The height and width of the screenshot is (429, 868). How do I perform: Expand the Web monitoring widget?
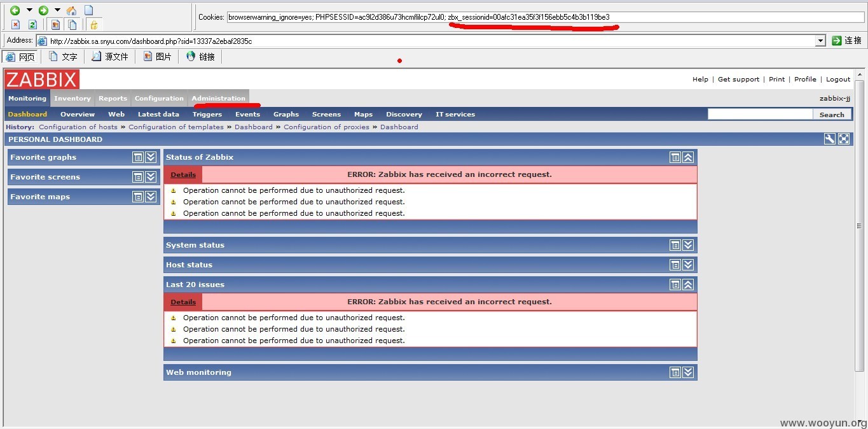[688, 372]
